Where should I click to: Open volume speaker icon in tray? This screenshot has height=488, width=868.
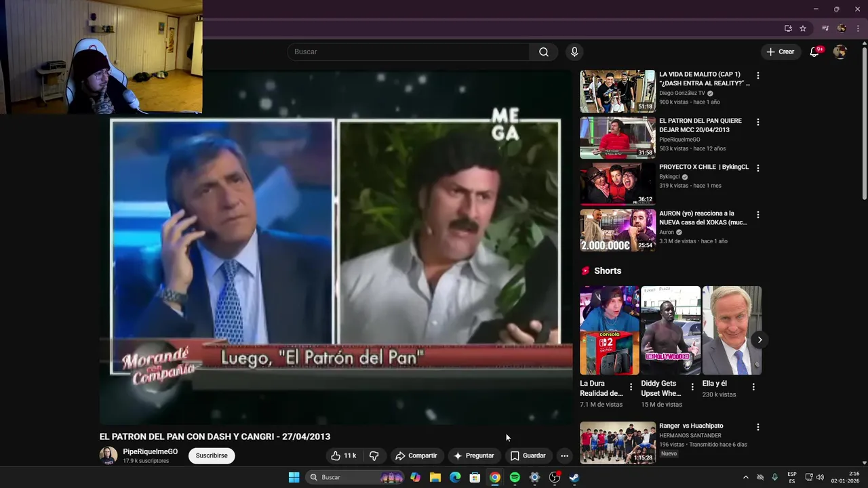pos(820,478)
